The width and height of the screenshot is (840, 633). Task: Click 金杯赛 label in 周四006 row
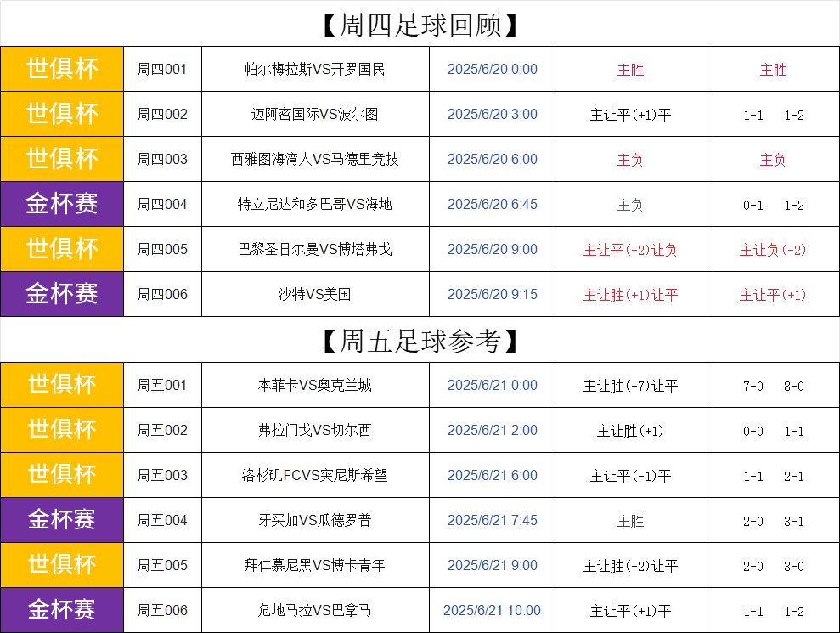coord(62,294)
